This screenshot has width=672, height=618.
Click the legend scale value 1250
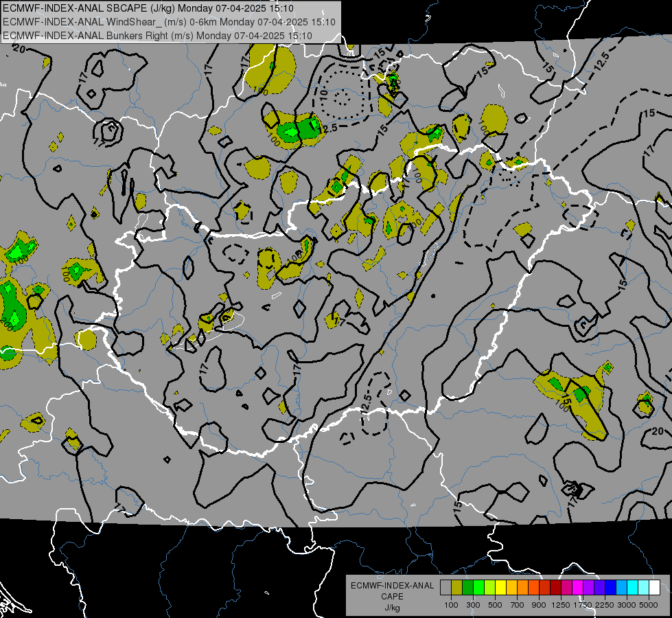pyautogui.click(x=561, y=605)
